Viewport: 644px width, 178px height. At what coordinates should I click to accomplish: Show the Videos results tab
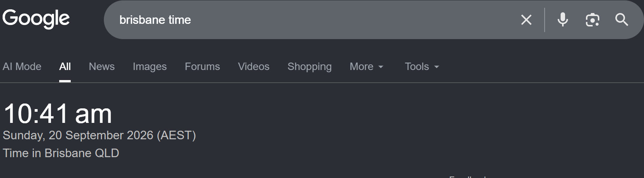[254, 66]
